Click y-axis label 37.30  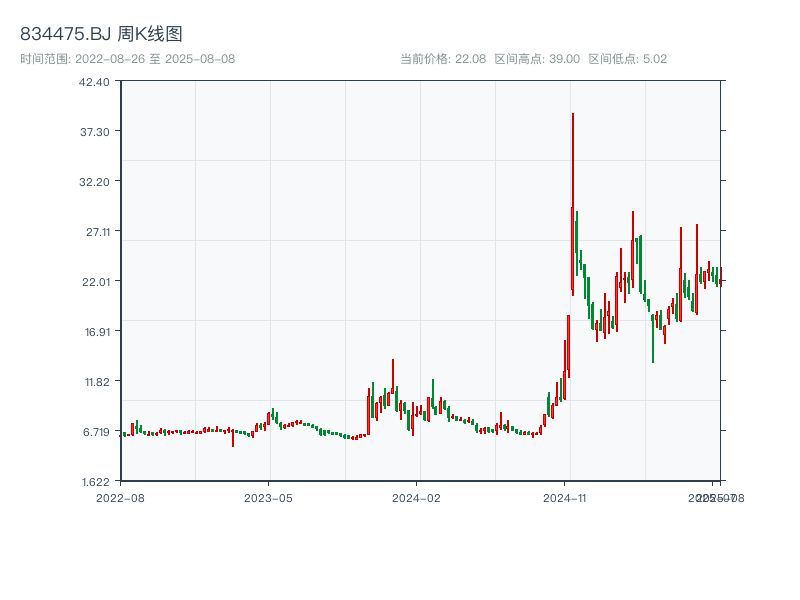point(94,132)
